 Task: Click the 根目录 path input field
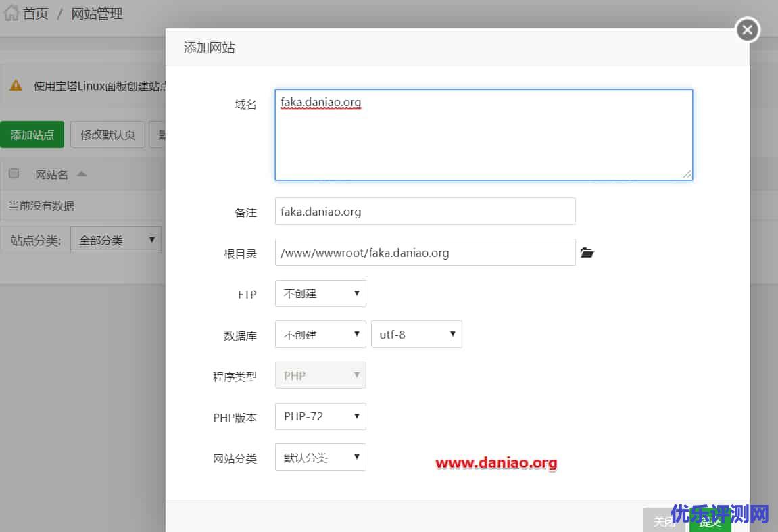click(x=424, y=253)
